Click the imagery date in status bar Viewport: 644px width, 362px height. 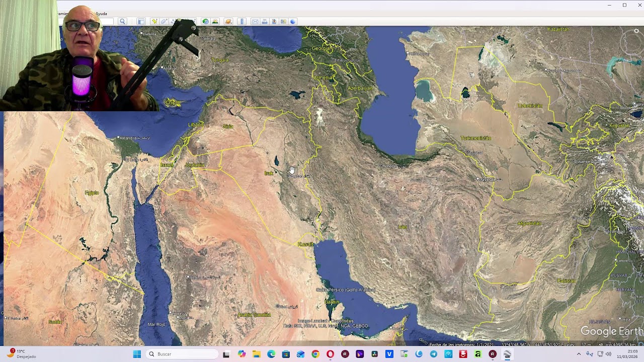point(462,344)
